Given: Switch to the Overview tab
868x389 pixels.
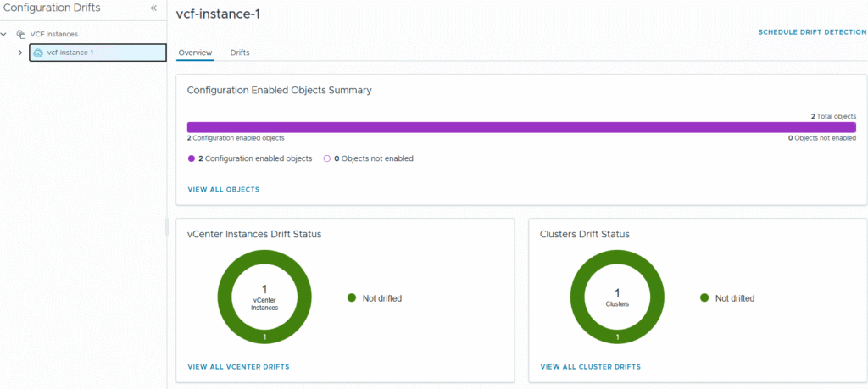Looking at the screenshot, I should [195, 53].
